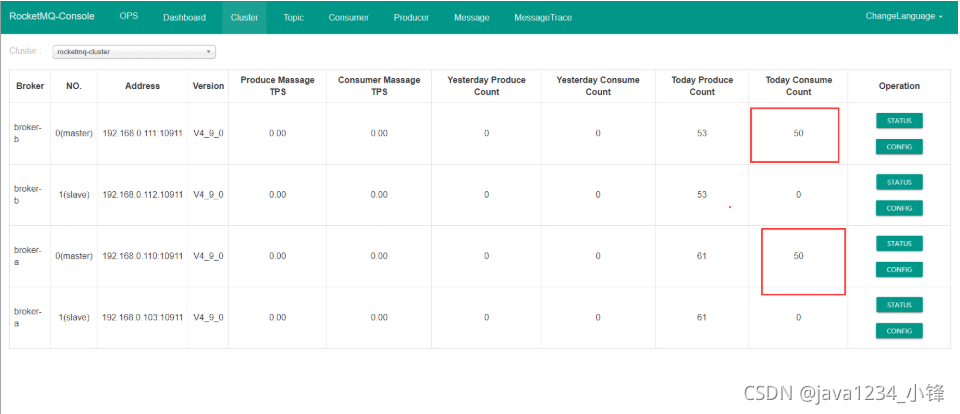This screenshot has width=960, height=414.
Task: Go to the Message tab
Action: coord(471,17)
